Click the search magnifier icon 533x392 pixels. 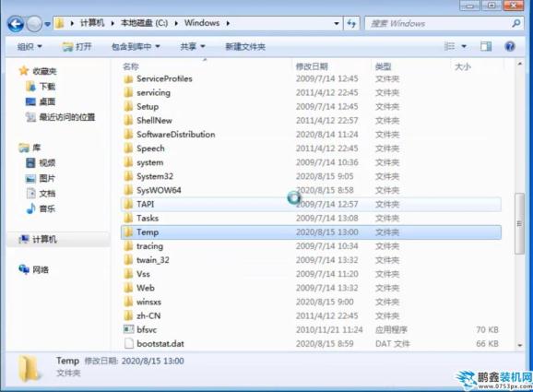tap(515, 23)
